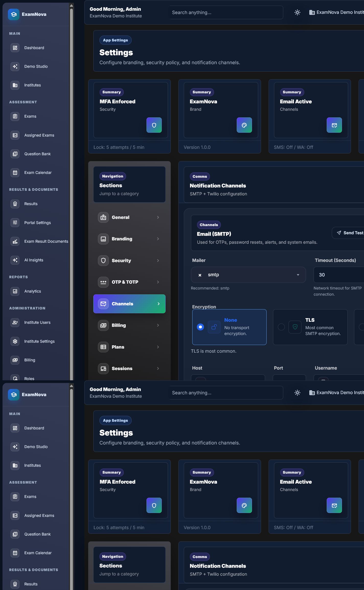Screen dimensions: 364x590
Task: Click the chevron on the Security row
Action: pyautogui.click(x=158, y=260)
